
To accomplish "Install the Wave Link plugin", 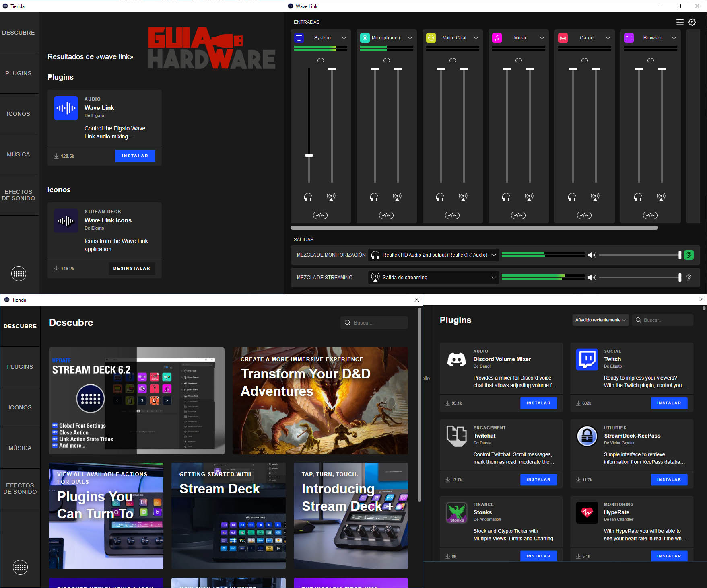I will pyautogui.click(x=135, y=156).
